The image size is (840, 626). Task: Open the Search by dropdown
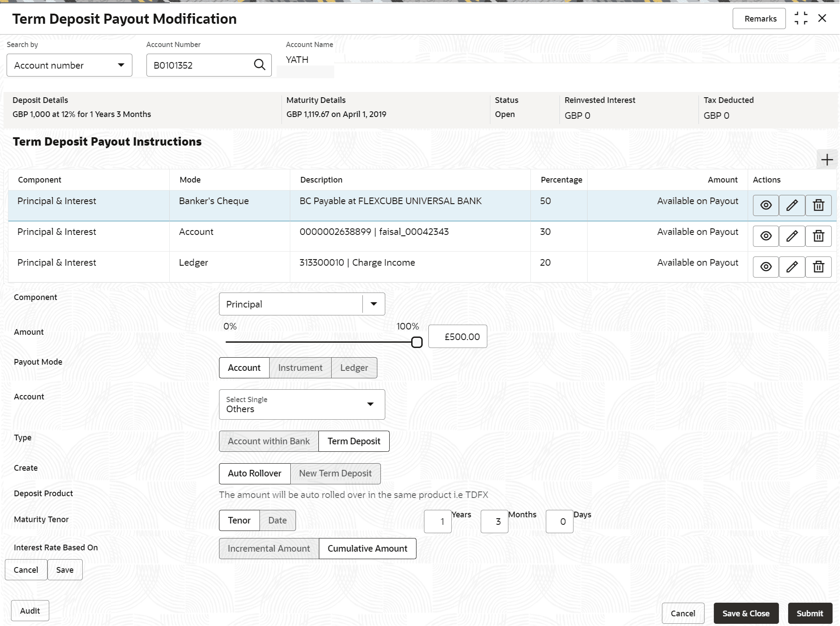(69, 65)
